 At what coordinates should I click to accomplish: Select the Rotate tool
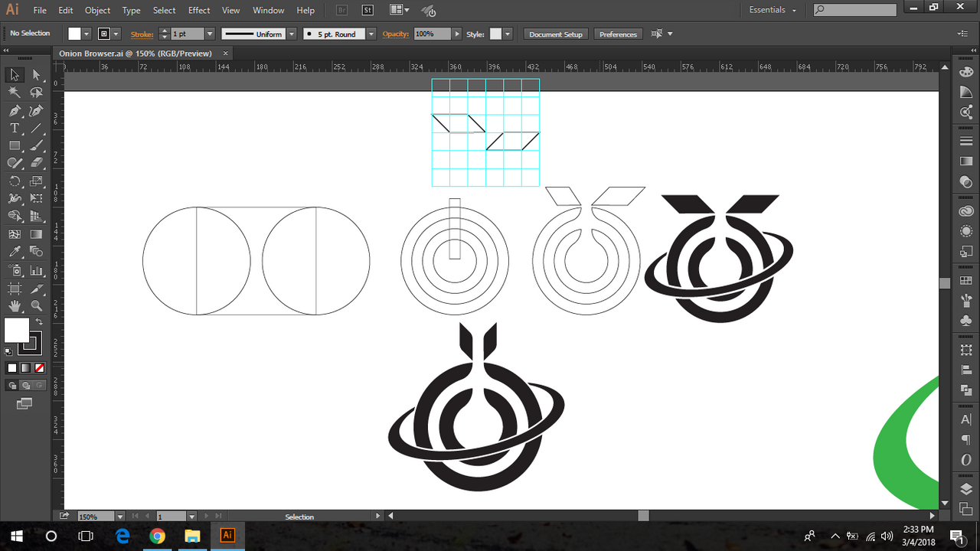[15, 181]
